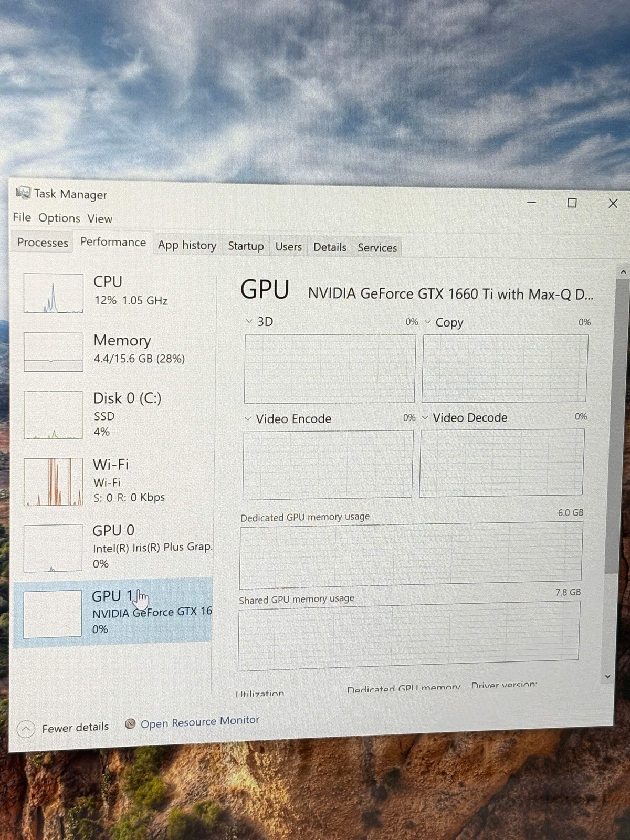Select the Memory usage graph thumbnail
The height and width of the screenshot is (840, 630).
pyautogui.click(x=54, y=352)
